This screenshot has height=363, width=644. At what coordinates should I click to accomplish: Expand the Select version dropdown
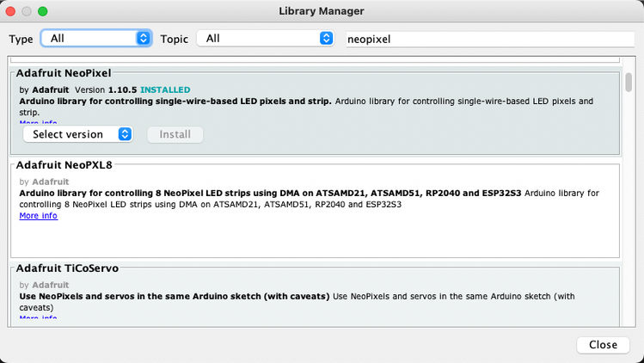click(77, 134)
